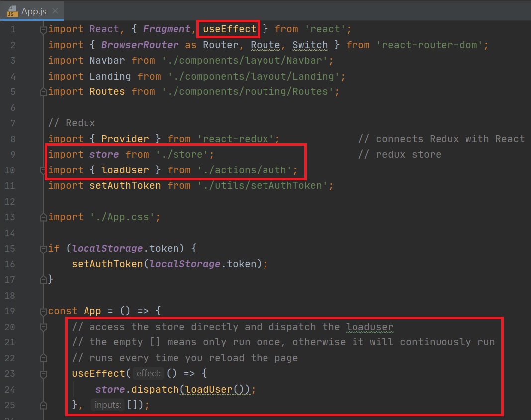
Task: Click loadUser in the actions/auth import
Action: 125,170
